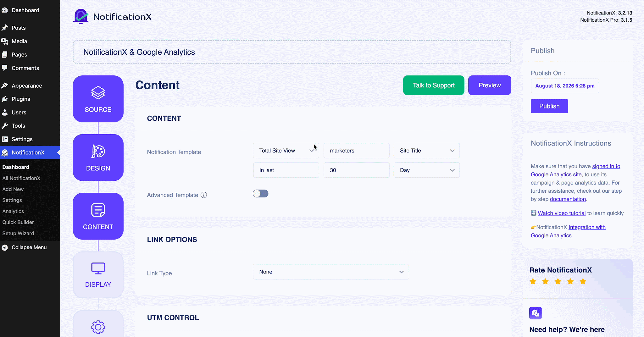Click the UTM CONTROL section heading
The height and width of the screenshot is (337, 644).
point(173,318)
